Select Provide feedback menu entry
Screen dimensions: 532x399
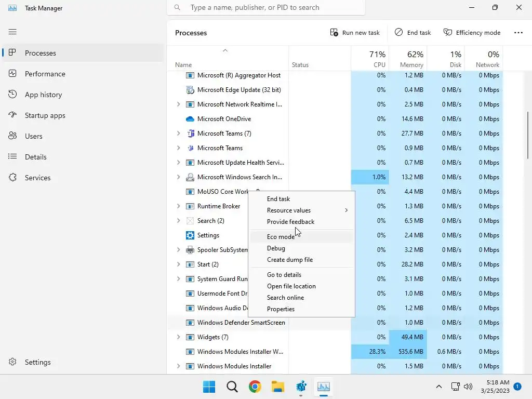(301, 221)
